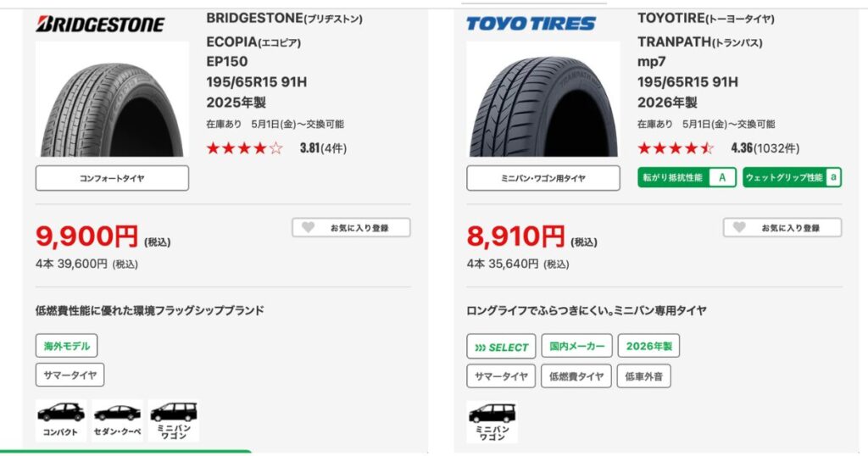Click the Toyo 4.36 rating stars
Image resolution: width=868 pixels, height=456 pixels.
click(676, 148)
